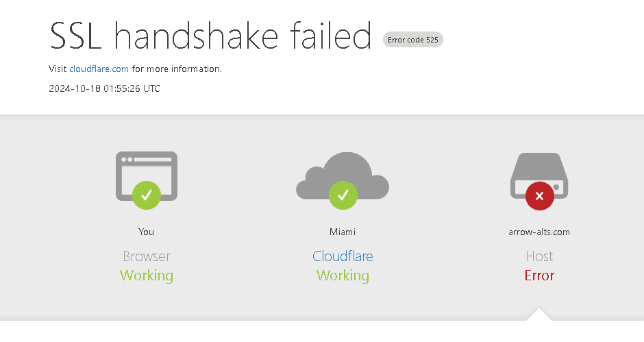This screenshot has height=342, width=644.
Task: Click the green checkmark under browser
Action: click(147, 195)
